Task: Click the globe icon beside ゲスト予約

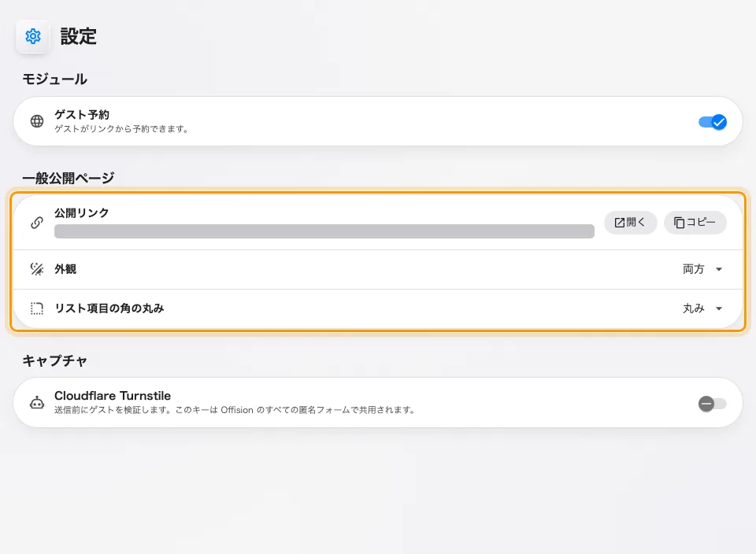Action: 37,121
